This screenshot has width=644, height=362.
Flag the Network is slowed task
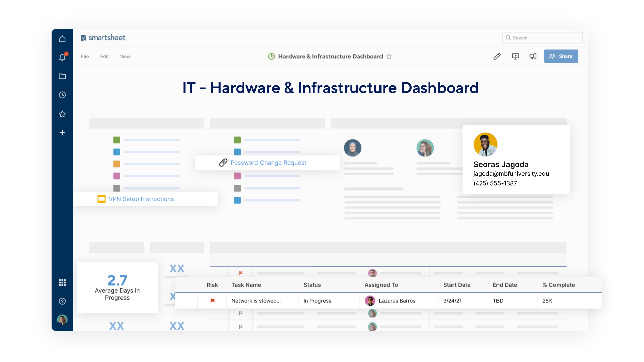[x=212, y=301]
